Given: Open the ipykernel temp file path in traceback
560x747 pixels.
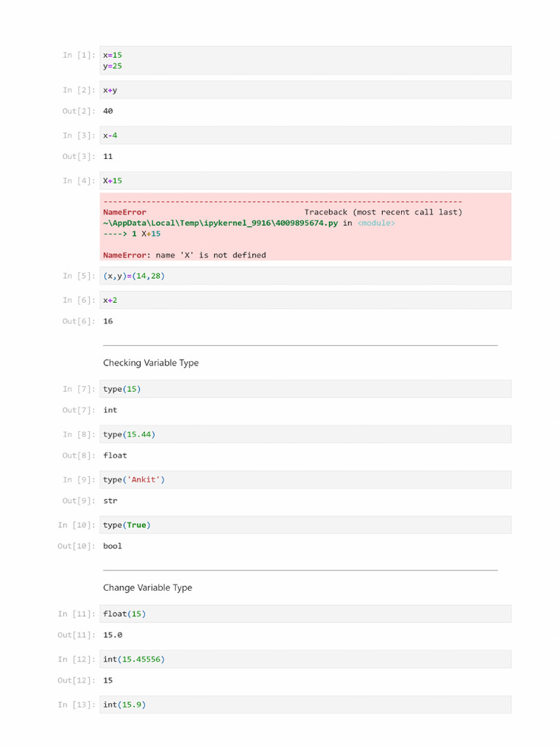Looking at the screenshot, I should pyautogui.click(x=220, y=223).
